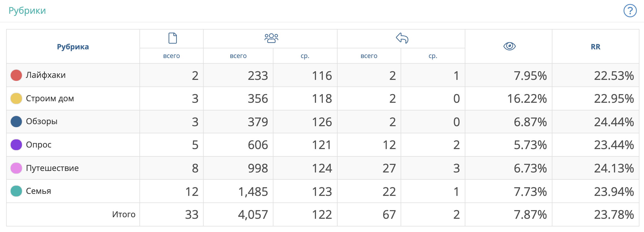Click the pink Путешествие color circle
This screenshot has width=644, height=232.
[x=16, y=168]
